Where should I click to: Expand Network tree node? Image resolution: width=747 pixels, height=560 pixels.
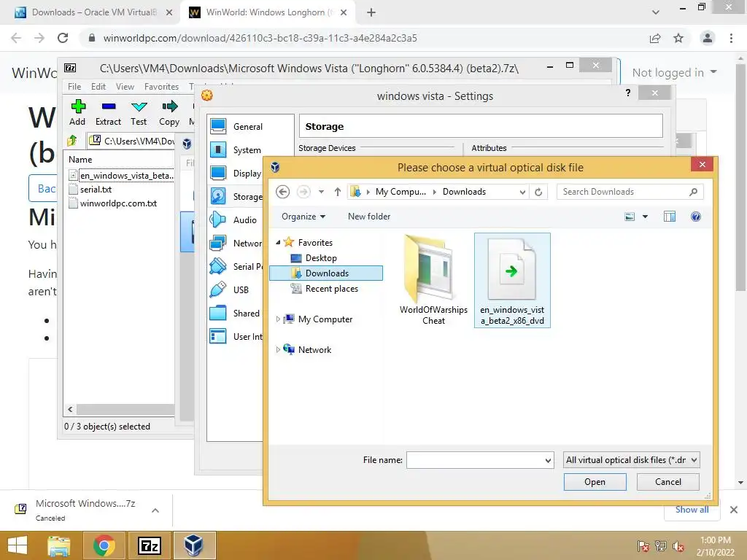click(x=278, y=349)
